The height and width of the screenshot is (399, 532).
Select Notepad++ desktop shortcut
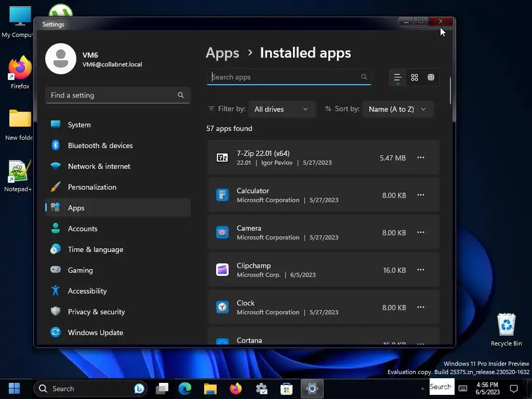pyautogui.click(x=18, y=176)
